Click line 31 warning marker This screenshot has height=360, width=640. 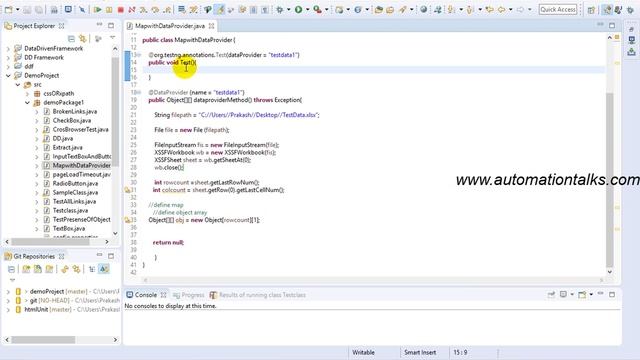pos(127,190)
